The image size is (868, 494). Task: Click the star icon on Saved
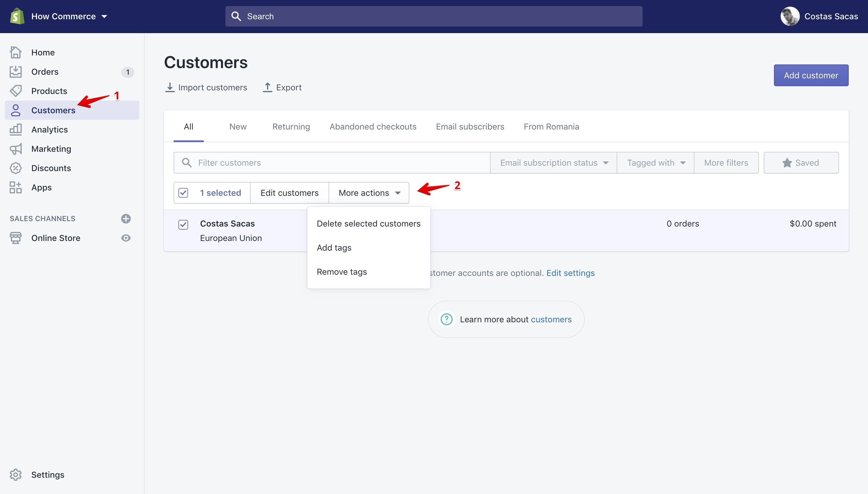pyautogui.click(x=787, y=163)
